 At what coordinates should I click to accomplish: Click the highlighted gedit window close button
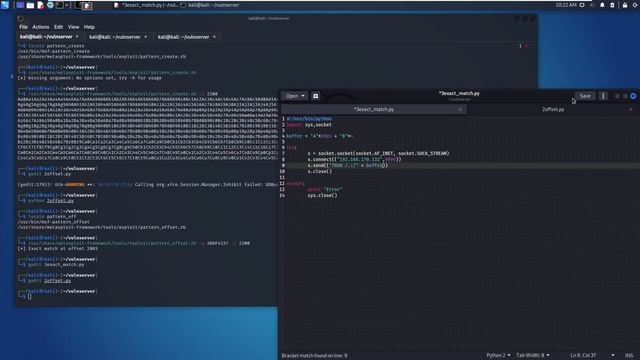(x=633, y=96)
